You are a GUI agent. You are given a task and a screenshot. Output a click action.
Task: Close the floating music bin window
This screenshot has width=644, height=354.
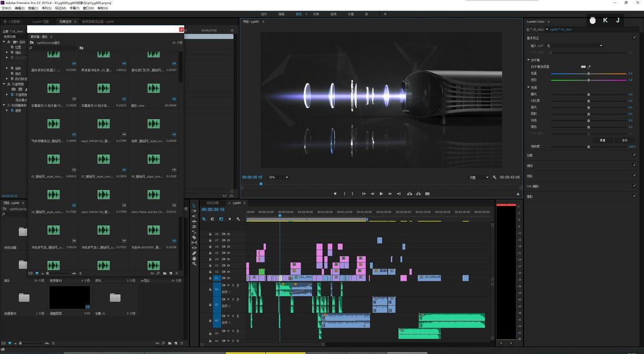182,29
